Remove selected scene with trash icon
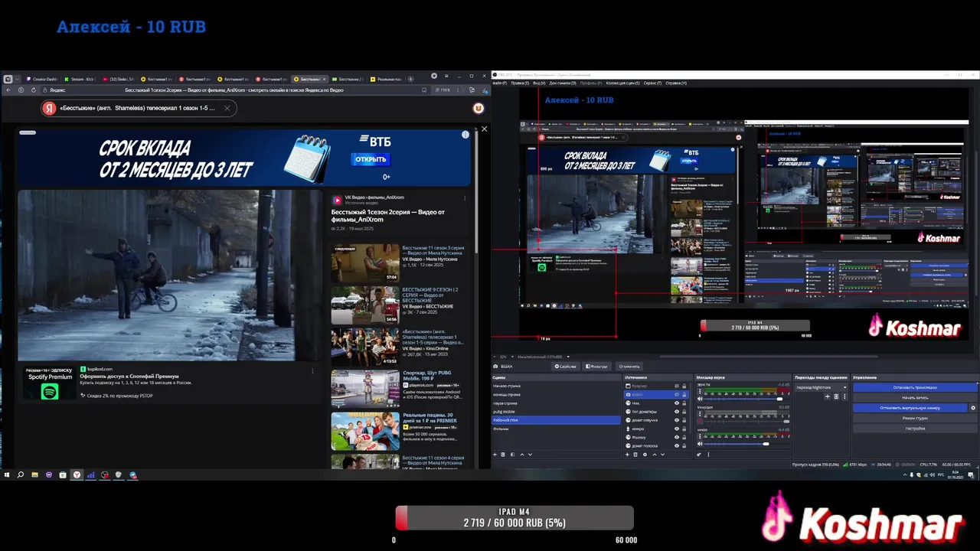This screenshot has width=980, height=551. [x=503, y=455]
